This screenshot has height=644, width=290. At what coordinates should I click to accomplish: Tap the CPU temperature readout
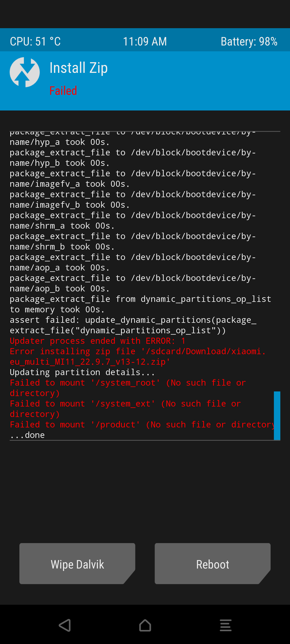(35, 41)
